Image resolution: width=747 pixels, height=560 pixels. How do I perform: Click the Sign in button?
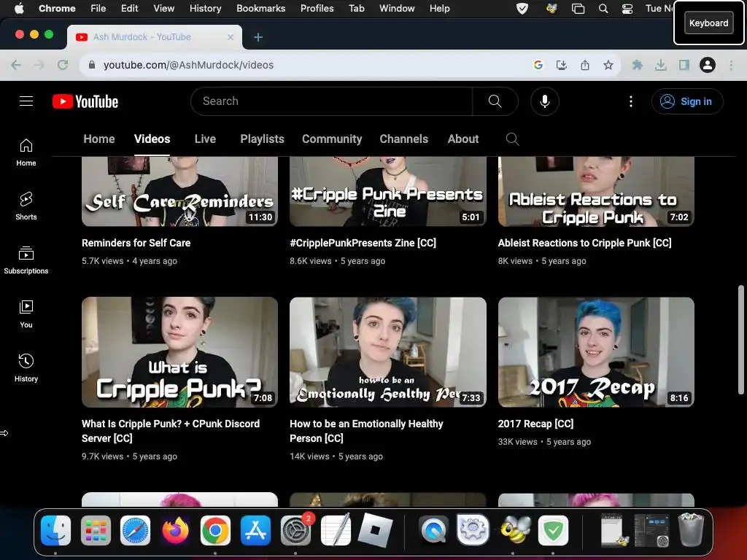pos(687,101)
